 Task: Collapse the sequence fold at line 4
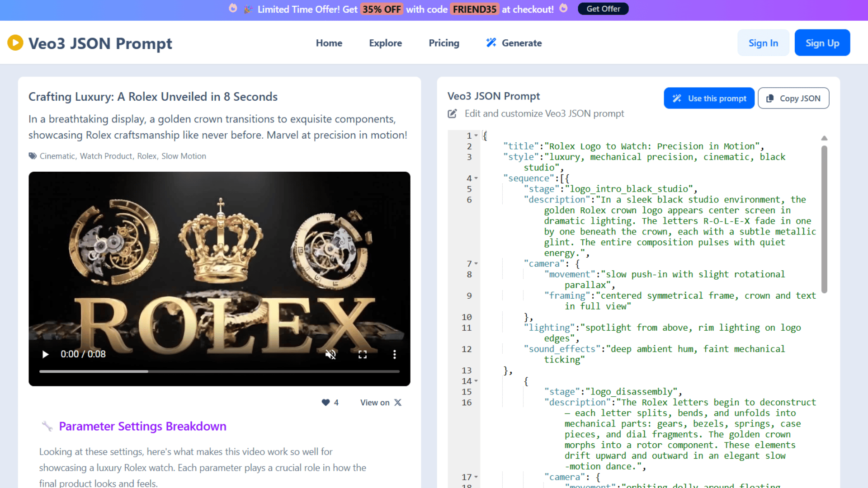point(476,178)
